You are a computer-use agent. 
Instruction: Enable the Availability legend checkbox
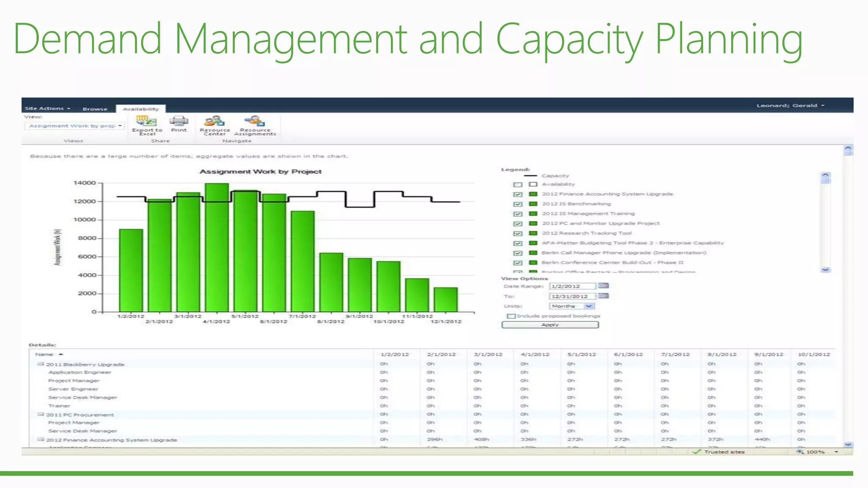517,185
